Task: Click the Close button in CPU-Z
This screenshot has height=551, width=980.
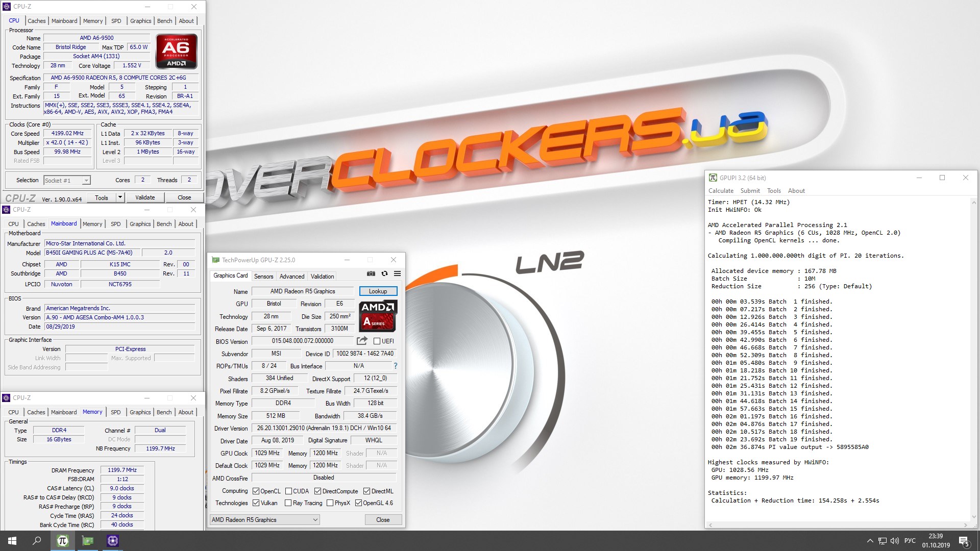Action: click(184, 197)
